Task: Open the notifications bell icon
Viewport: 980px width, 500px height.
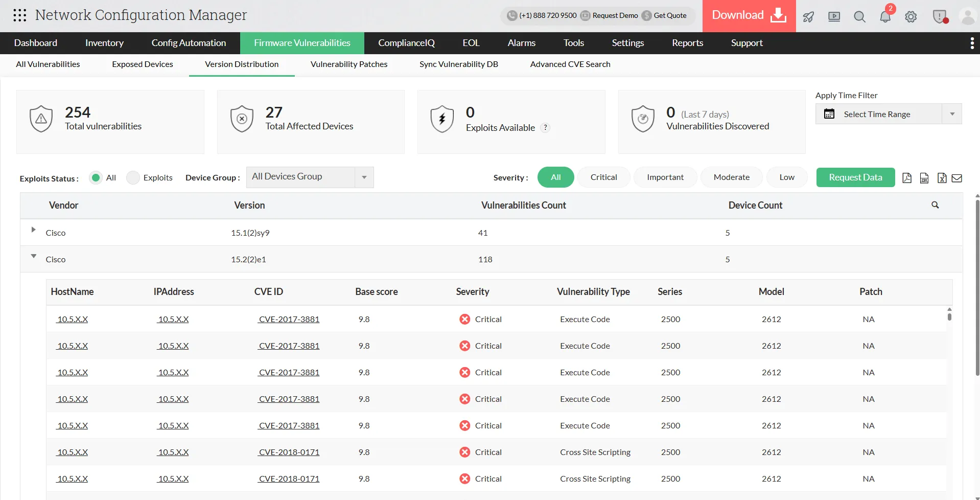Action: [885, 17]
